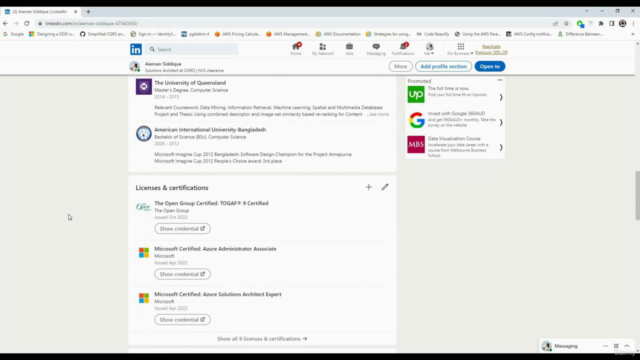Screen dimensions: 640x360
Task: Show credential for Azure Administrator Associate
Action: [182, 274]
